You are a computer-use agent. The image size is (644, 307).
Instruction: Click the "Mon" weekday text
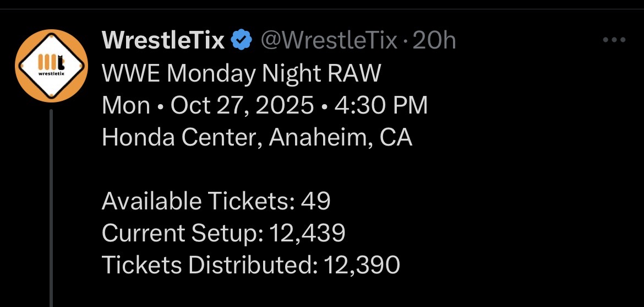click(126, 105)
